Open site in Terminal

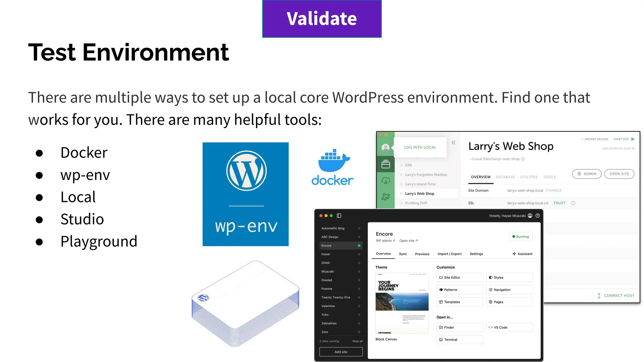point(460,340)
